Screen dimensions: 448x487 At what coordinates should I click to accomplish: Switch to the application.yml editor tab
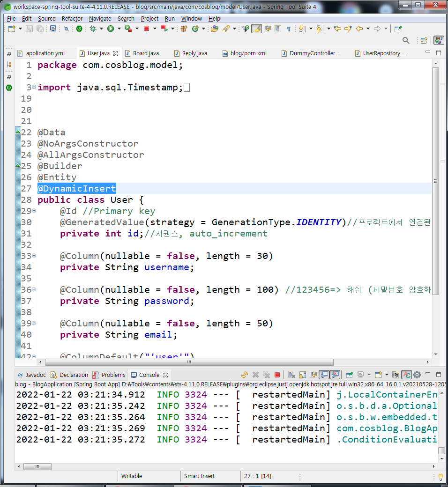coord(45,53)
